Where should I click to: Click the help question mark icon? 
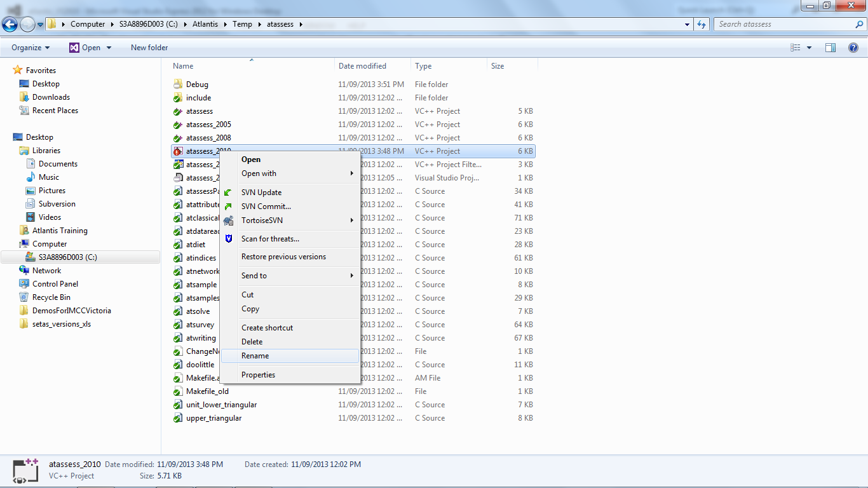(x=853, y=48)
